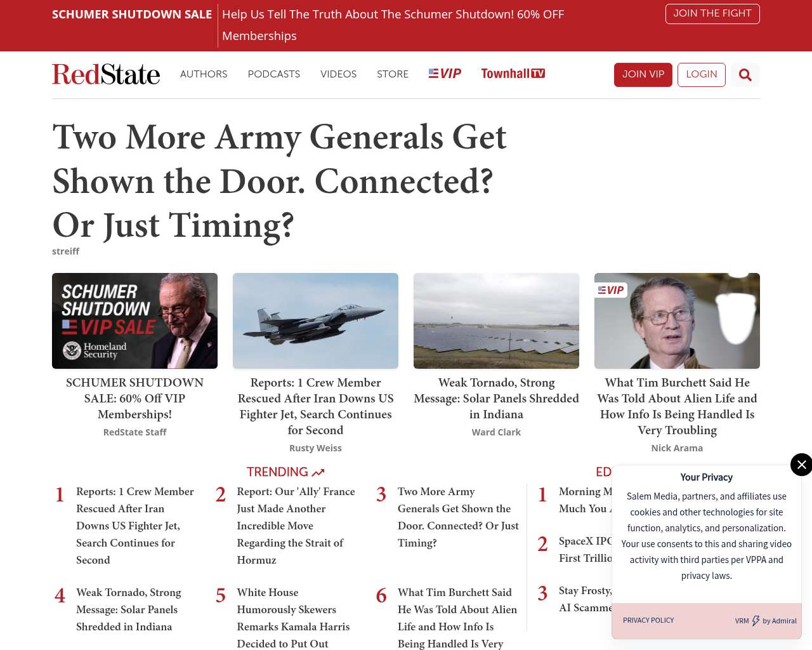Open Rusty Weiss author link

click(315, 448)
